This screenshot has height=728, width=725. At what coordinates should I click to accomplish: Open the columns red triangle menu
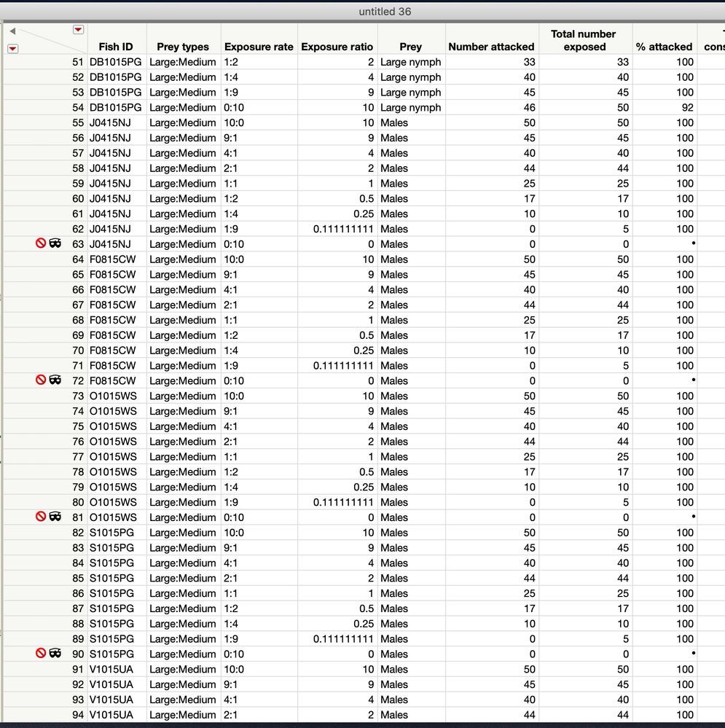tap(79, 30)
